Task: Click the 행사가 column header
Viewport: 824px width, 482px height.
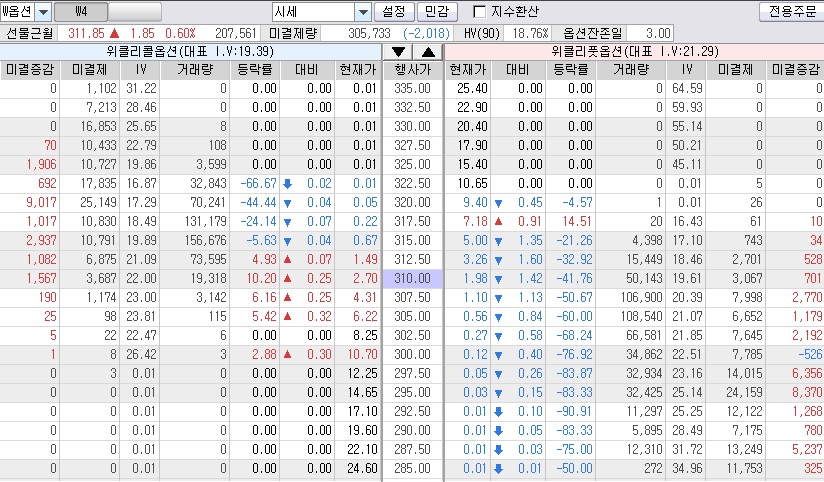Action: pos(413,69)
